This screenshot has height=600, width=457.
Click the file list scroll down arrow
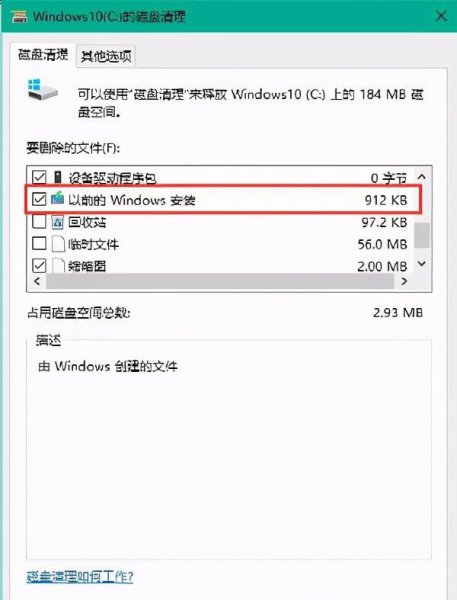(422, 264)
